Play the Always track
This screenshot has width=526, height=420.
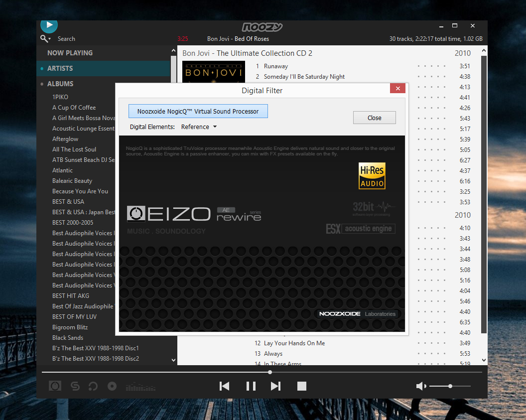273,354
